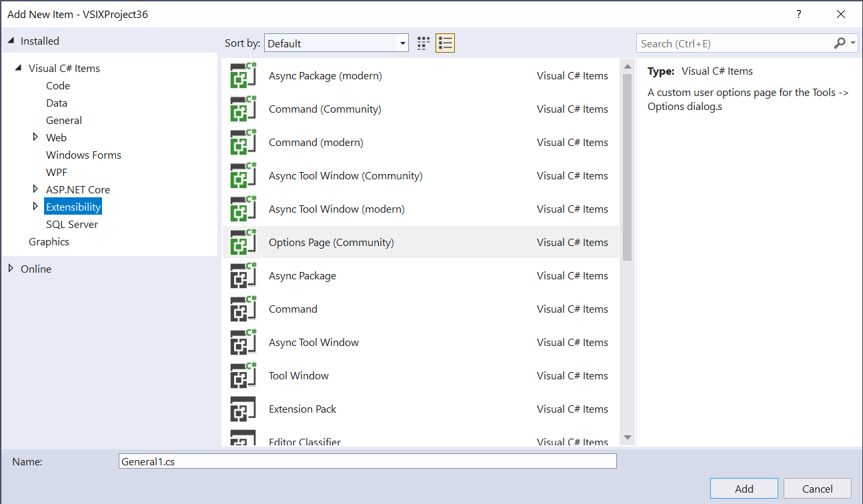Click the Async Tool Window (Community) icon

pos(243,175)
